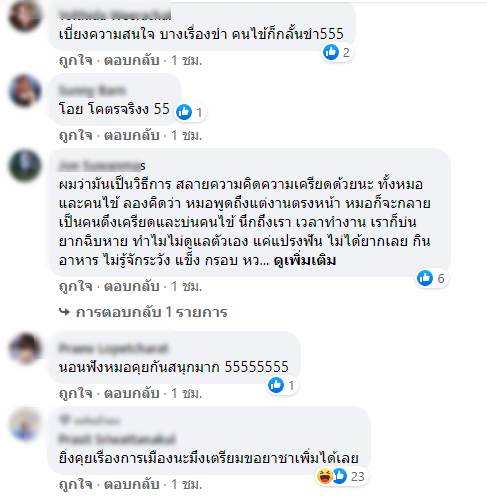The width and height of the screenshot is (487, 498).
Task: Like the โอย โคตรจริงง 55 comment
Action: pyautogui.click(x=76, y=136)
